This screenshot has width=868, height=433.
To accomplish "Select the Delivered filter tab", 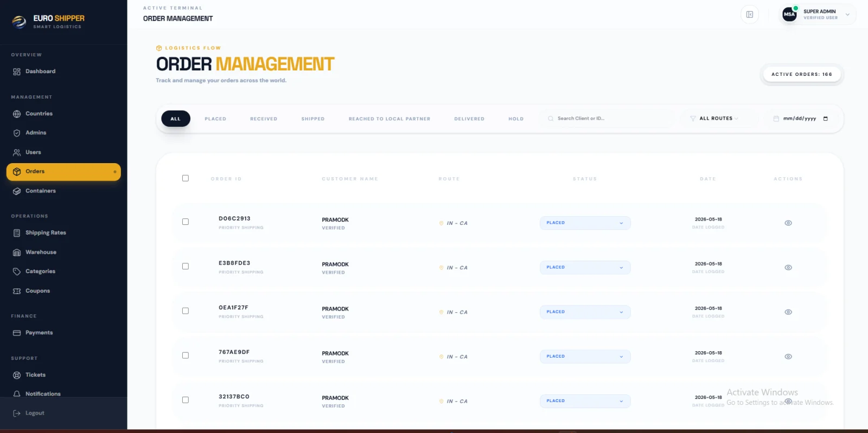I will pyautogui.click(x=469, y=119).
